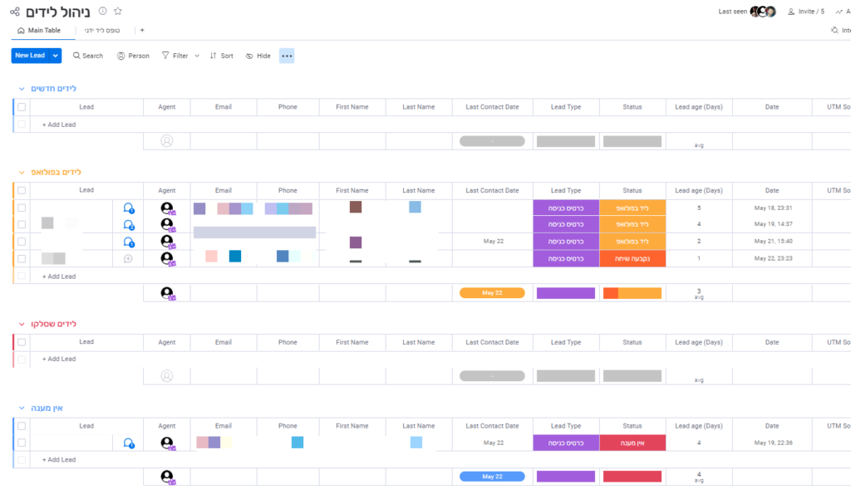
Task: Click the purple Lead Type summary bar in לידים בפולואפ
Action: coord(565,293)
